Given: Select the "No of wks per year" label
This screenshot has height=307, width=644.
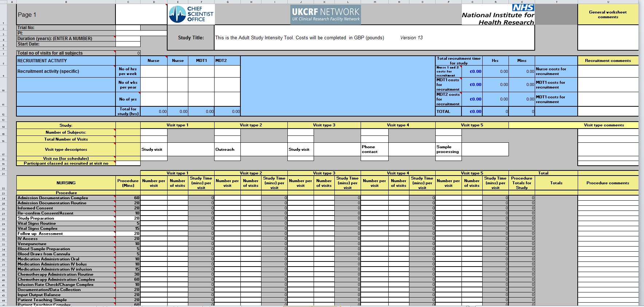Looking at the screenshot, I should click(128, 85).
